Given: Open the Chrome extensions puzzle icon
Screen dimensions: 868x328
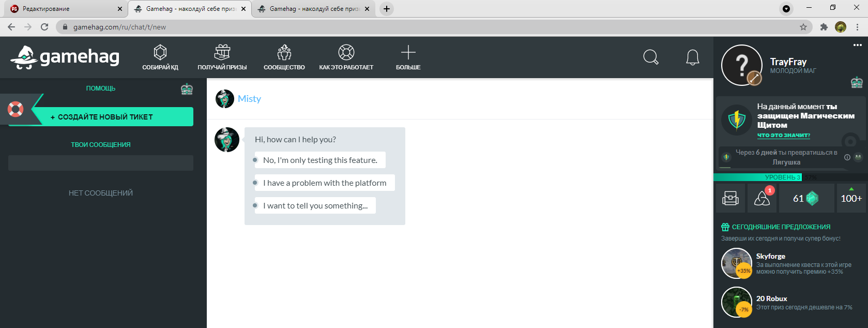Looking at the screenshot, I should [824, 27].
